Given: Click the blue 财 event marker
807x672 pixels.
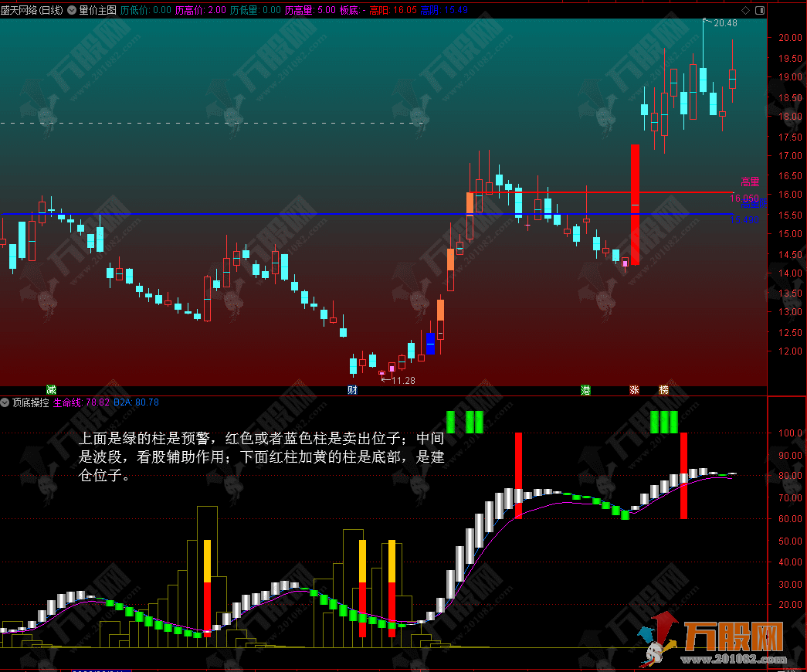Looking at the screenshot, I should (x=352, y=389).
